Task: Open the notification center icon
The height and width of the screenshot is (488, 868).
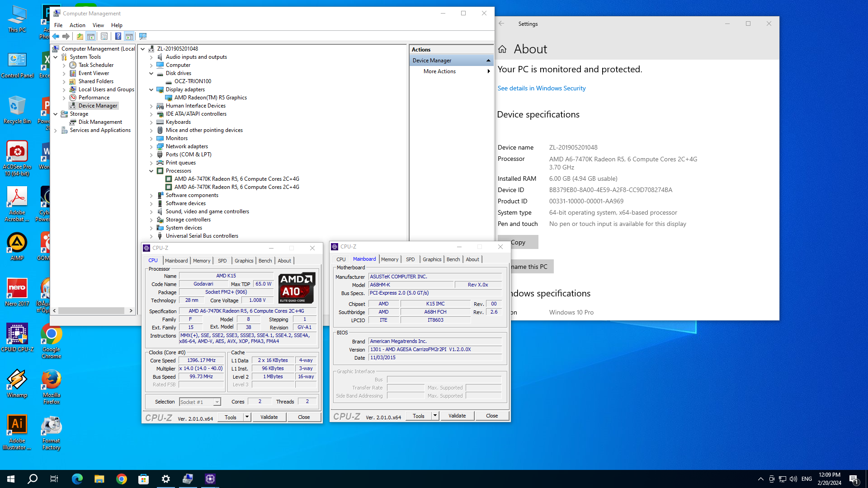Action: [x=854, y=479]
